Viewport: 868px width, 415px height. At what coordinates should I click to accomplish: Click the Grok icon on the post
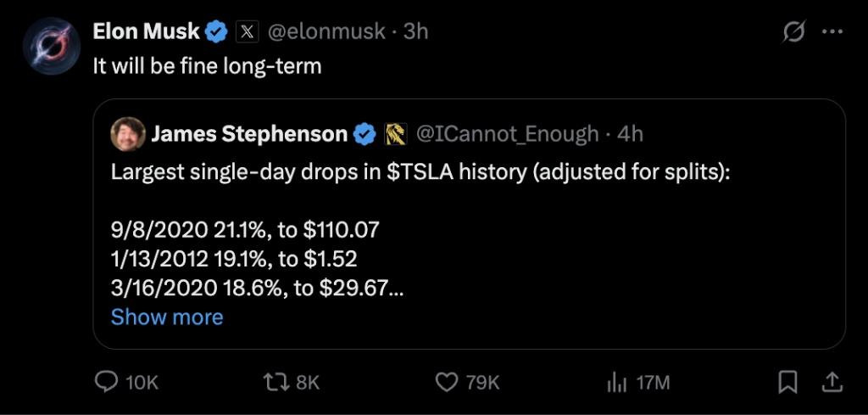pyautogui.click(x=794, y=32)
